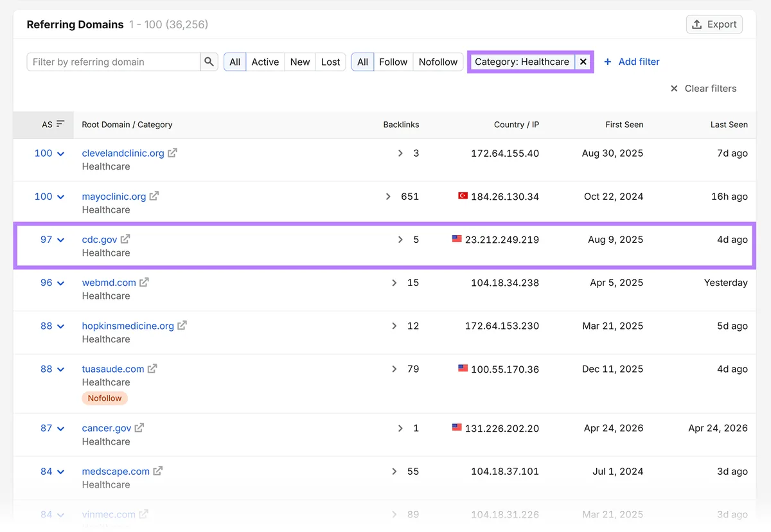Screen dimensions: 771x532
Task: Open cancer.gov external link icon
Action: tap(139, 428)
